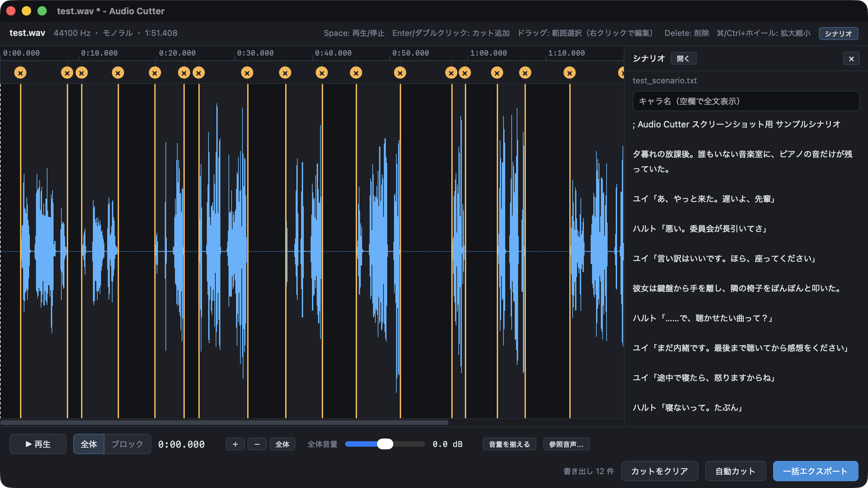Viewport: 868px width, 488px height.
Task: Click the 0:30.000 label on time ruler
Action: 255,53
